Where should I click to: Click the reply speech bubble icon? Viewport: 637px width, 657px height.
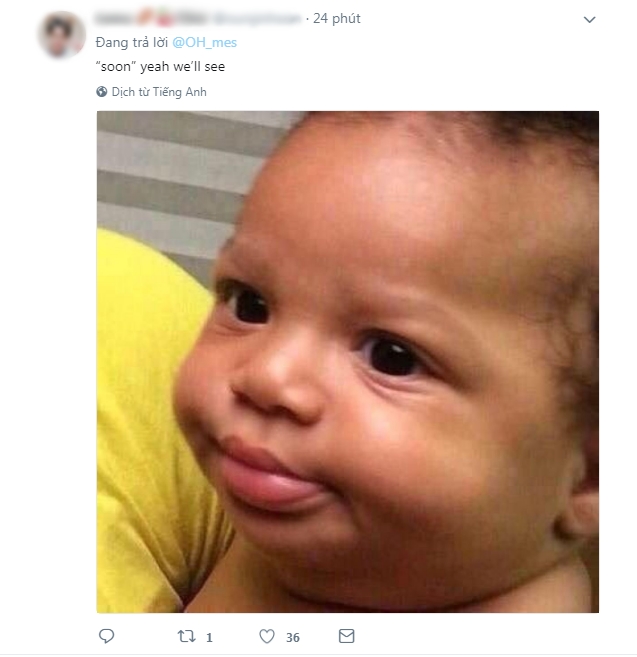106,636
